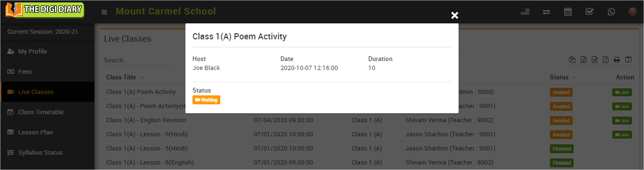
Task: Export table to Excel
Action: 583,60
